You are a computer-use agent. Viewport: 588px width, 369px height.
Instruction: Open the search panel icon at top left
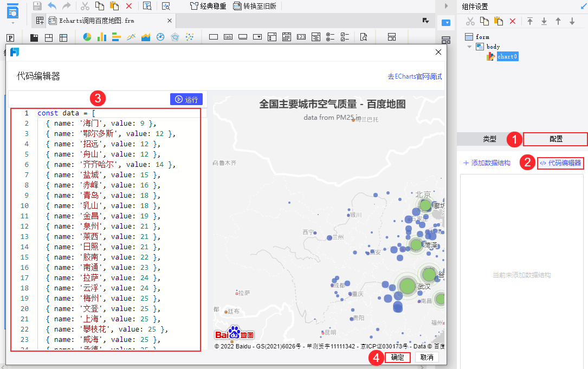point(13,11)
